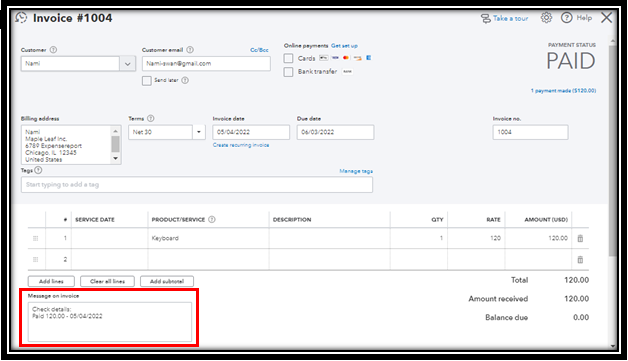Click the Tags input field
This screenshot has height=361, width=628.
click(197, 185)
